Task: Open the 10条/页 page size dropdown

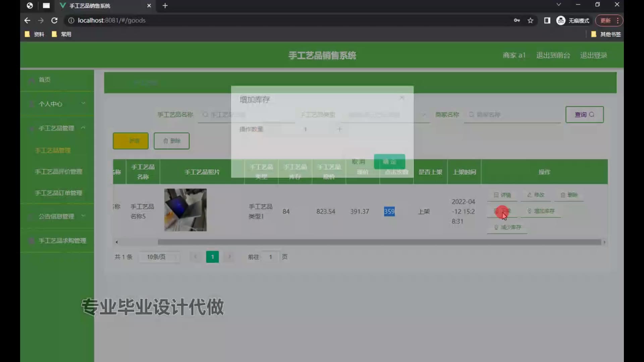Action: click(160, 257)
